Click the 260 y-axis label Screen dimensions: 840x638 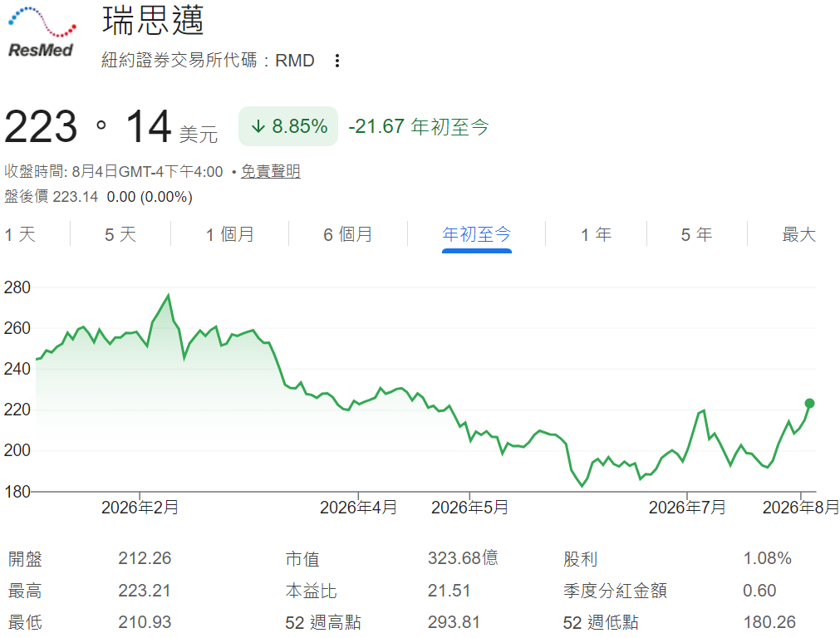click(17, 328)
